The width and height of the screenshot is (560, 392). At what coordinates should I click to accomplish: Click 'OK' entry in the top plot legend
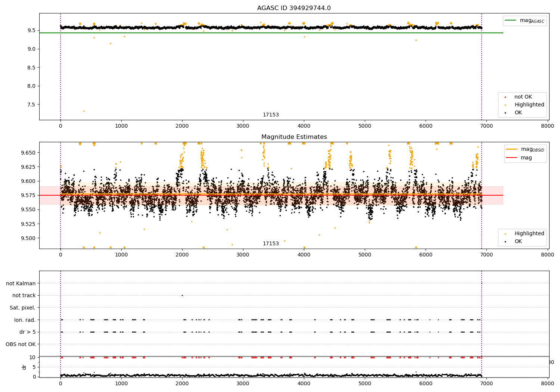518,113
